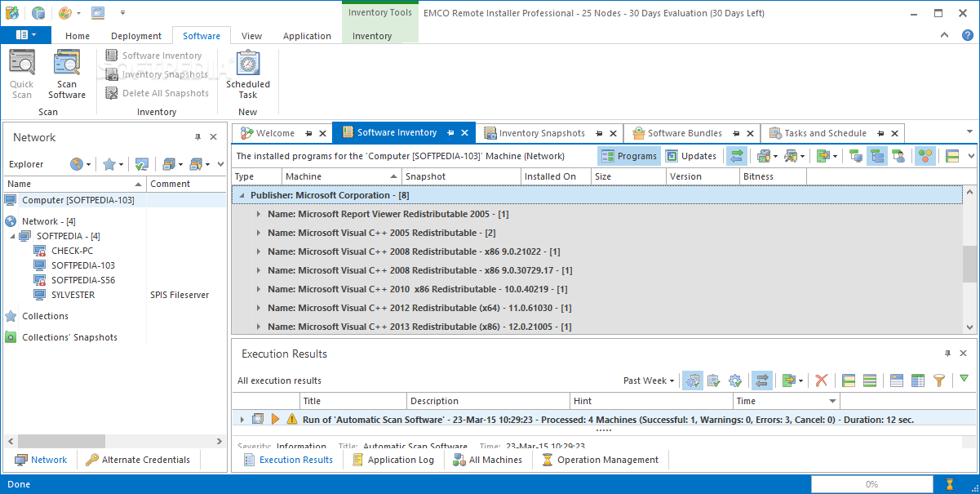Open the Deployment ribbon tab
Viewport: 980px width, 494px height.
pyautogui.click(x=136, y=36)
